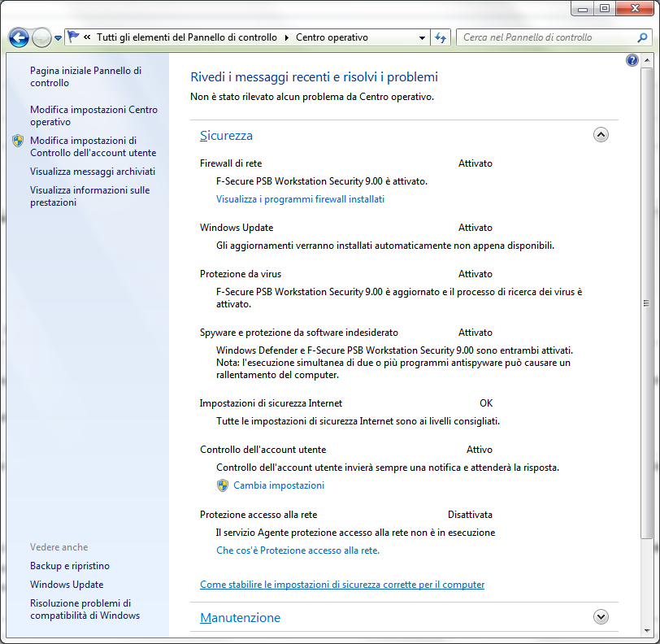Click 'Centro operativo' breadcrumb in address bar
The height and width of the screenshot is (644, 660).
[332, 37]
